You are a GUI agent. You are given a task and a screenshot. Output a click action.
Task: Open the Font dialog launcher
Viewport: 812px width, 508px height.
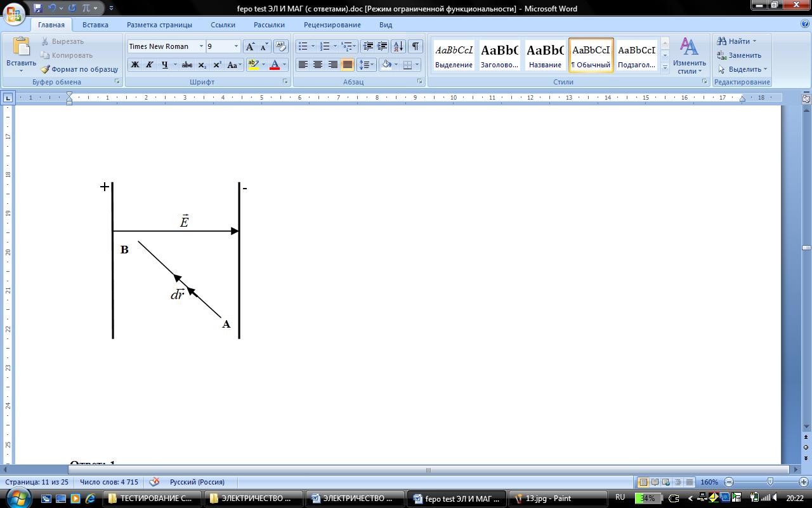(285, 82)
